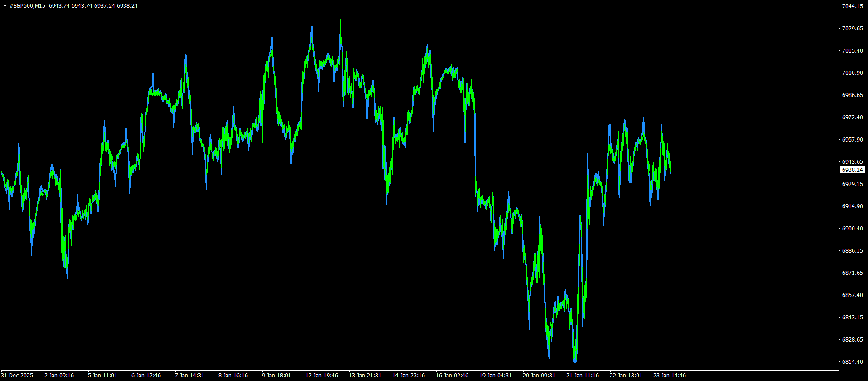
Task: Click the 5 Jan 11:01 time label
Action: click(x=103, y=376)
